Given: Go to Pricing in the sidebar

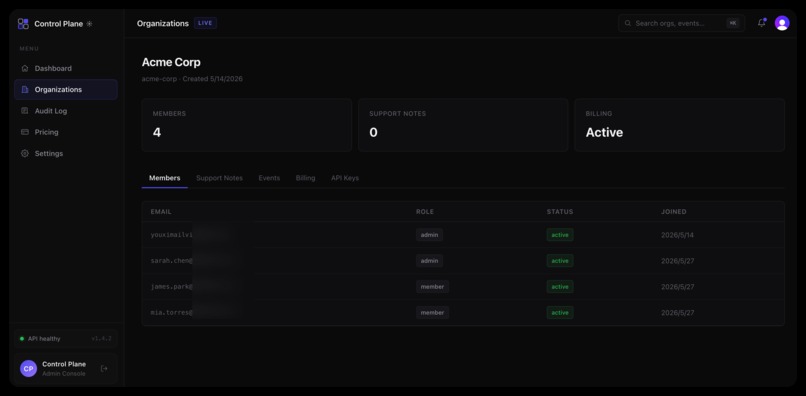Looking at the screenshot, I should [66, 132].
